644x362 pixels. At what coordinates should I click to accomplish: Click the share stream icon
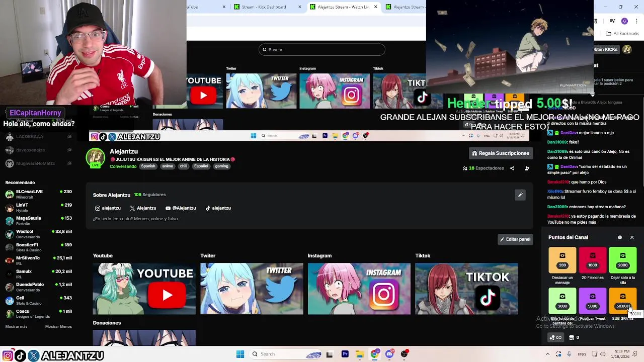(x=512, y=168)
